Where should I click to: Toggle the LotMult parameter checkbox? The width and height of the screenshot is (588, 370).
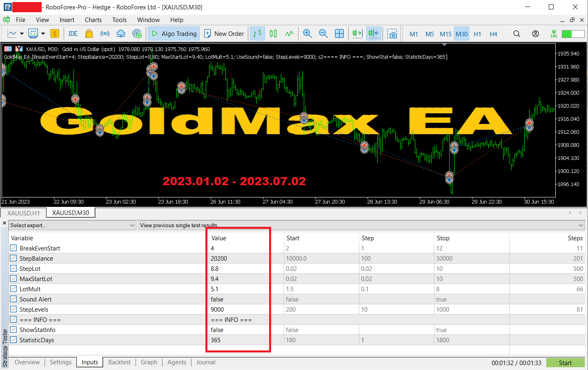tap(13, 289)
